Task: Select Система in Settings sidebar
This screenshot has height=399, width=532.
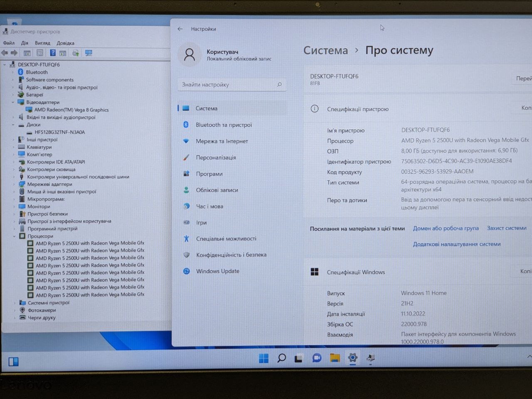Action: point(232,108)
